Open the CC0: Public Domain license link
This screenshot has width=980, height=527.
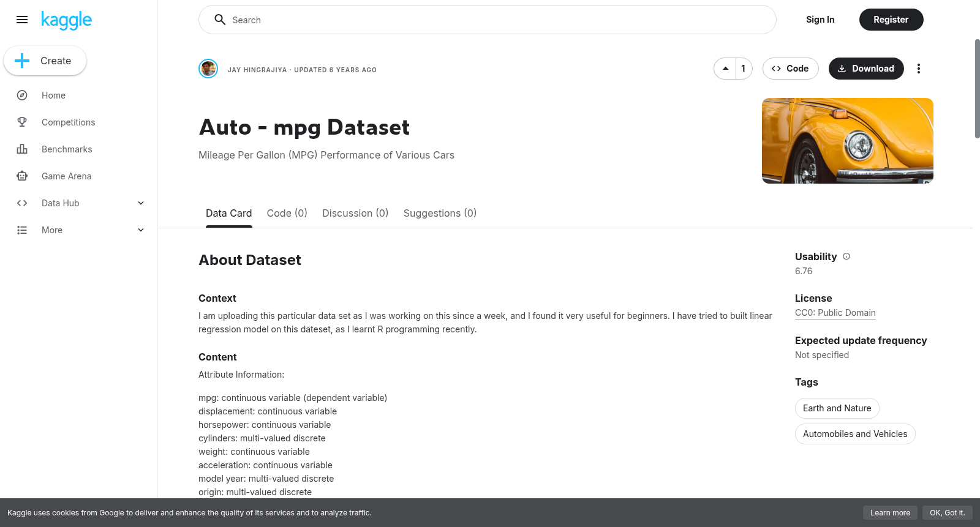[835, 313]
